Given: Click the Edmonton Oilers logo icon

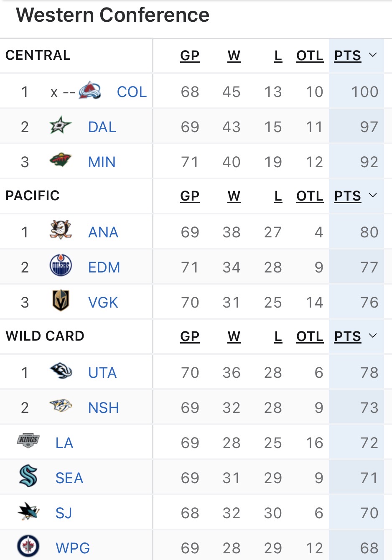Looking at the screenshot, I should click(61, 266).
